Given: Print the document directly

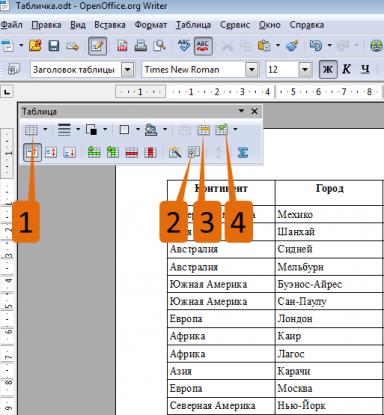Looking at the screenshot, I should (x=141, y=46).
